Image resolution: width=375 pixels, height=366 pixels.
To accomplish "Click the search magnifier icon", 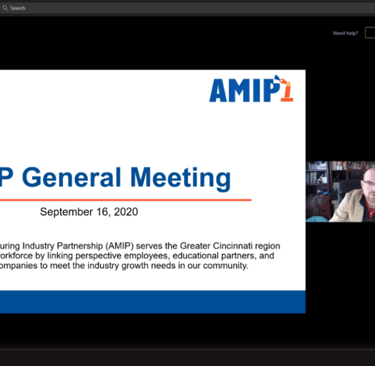I will [x=5, y=8].
